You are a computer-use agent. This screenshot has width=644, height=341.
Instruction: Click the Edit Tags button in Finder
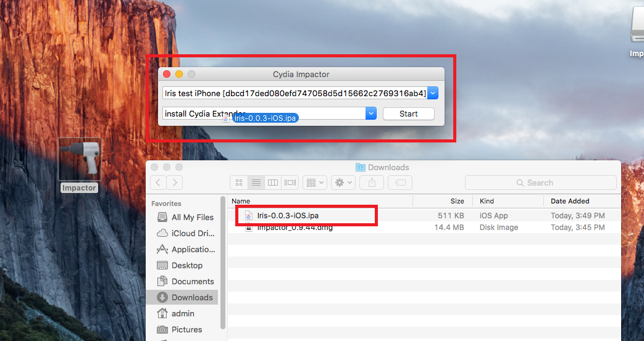(x=400, y=183)
